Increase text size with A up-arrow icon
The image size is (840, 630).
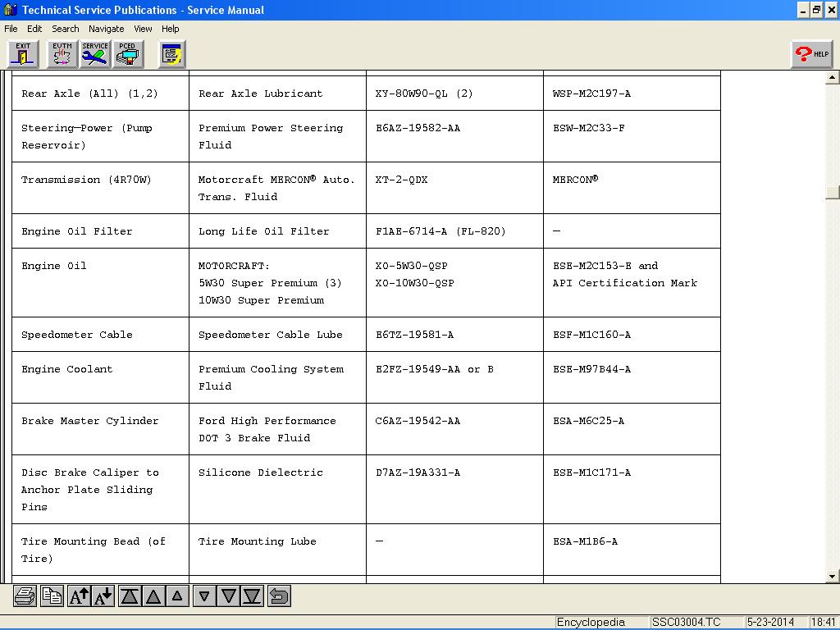point(79,596)
